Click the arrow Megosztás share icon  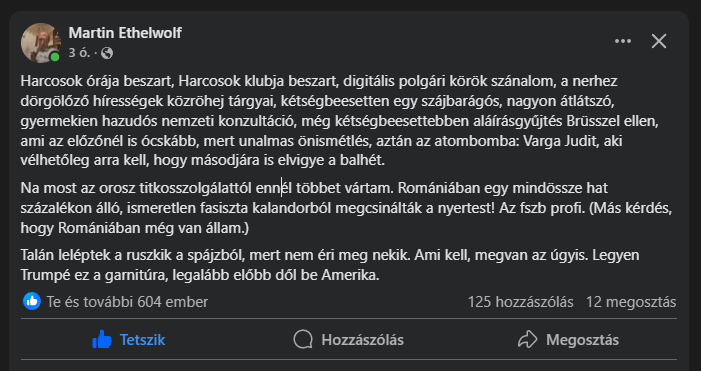coord(528,340)
